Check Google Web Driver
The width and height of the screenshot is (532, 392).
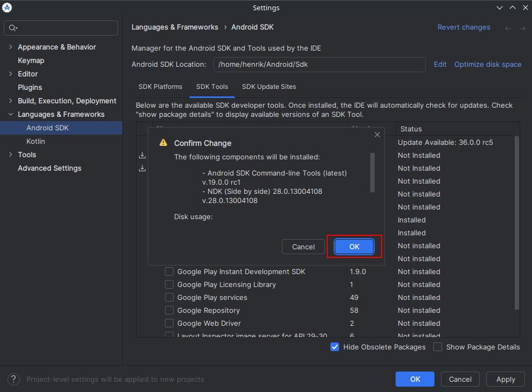pos(169,323)
